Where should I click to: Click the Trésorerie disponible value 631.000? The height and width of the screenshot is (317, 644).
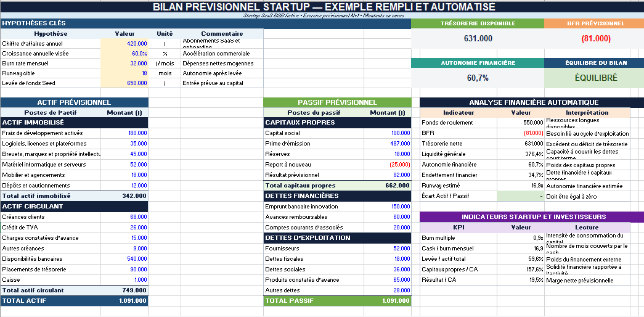click(x=478, y=39)
